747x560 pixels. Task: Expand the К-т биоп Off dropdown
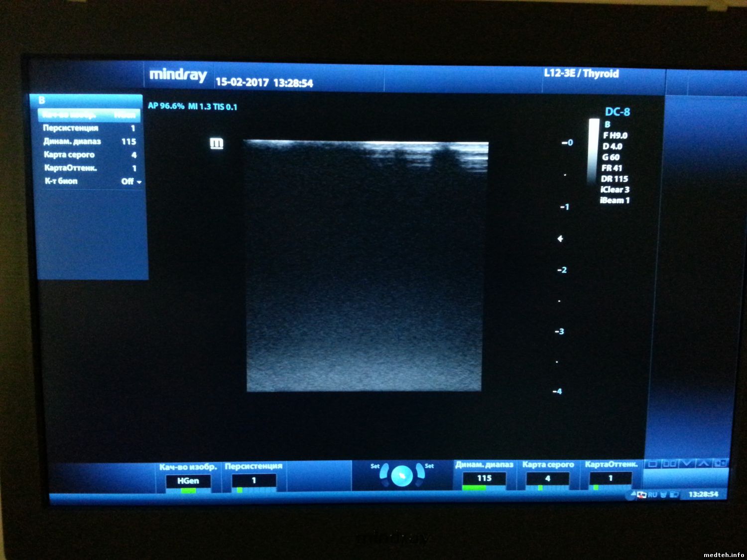coord(131,182)
